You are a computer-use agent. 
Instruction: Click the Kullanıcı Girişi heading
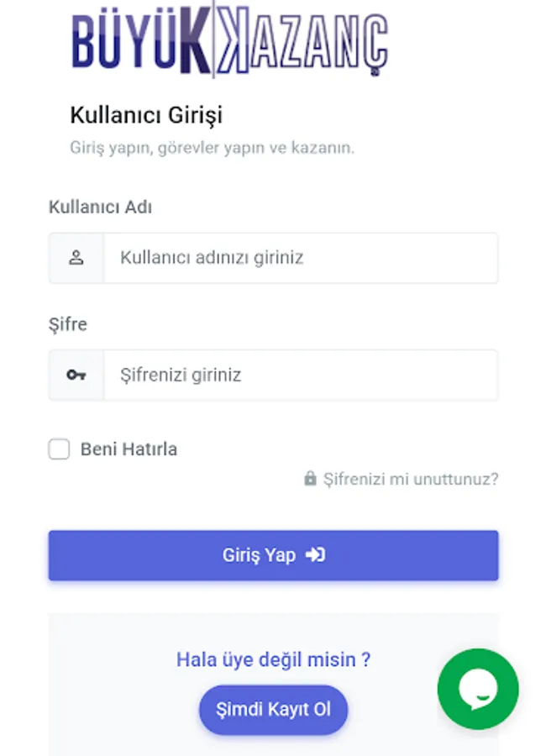pos(146,114)
